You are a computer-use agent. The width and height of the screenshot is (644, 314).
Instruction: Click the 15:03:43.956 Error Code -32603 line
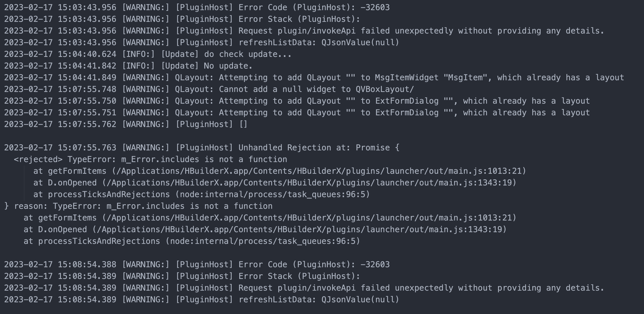coord(197,7)
